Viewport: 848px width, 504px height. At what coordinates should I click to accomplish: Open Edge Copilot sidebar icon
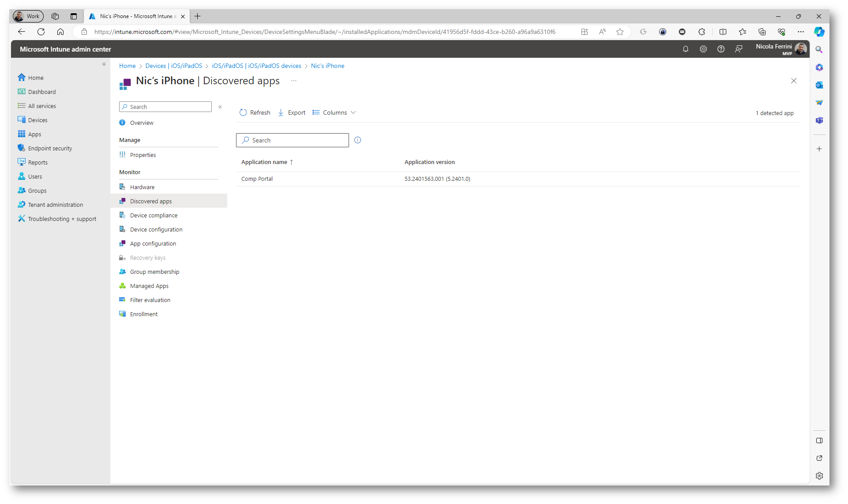click(819, 32)
